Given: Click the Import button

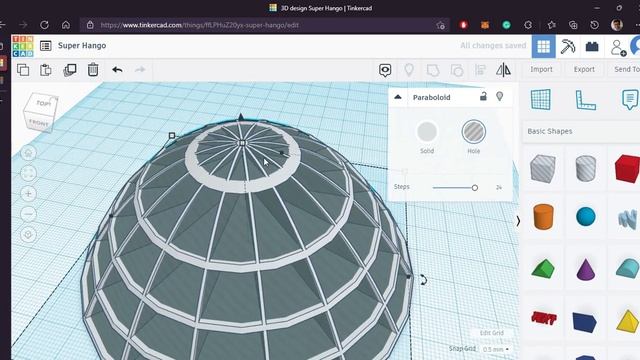Looking at the screenshot, I should click(542, 69).
